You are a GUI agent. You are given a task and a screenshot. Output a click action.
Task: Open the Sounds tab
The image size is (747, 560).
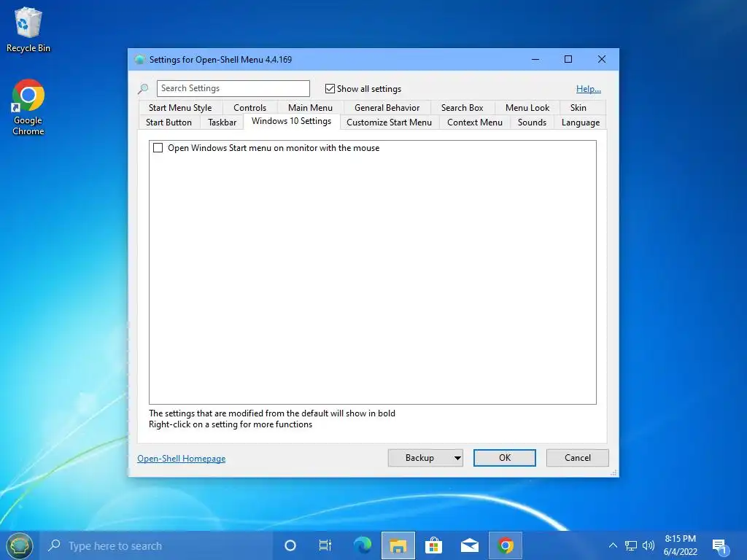(532, 122)
